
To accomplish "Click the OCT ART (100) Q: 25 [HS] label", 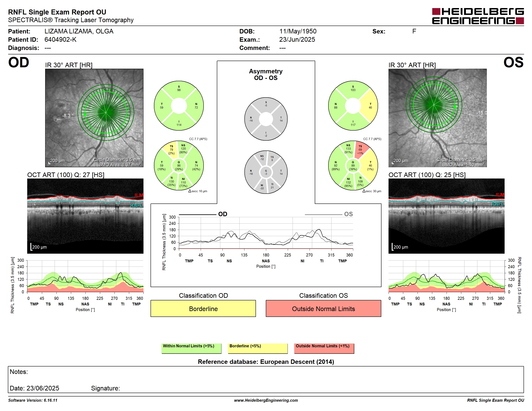I will pos(427,175).
